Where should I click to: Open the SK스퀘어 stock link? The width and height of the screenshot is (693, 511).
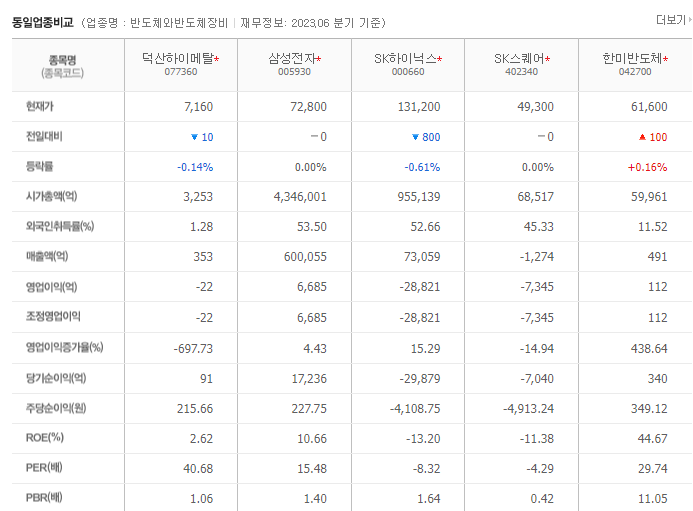(x=519, y=58)
